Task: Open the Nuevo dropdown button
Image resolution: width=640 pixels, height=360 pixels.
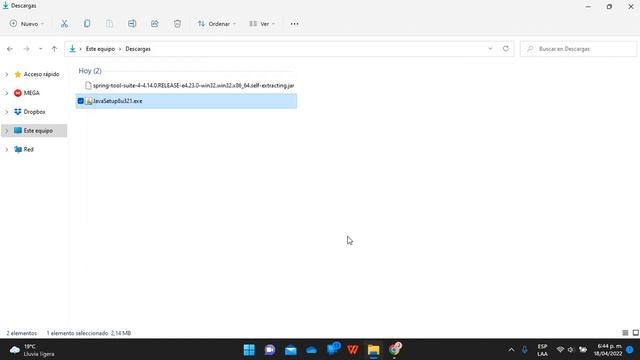Action: (x=27, y=24)
